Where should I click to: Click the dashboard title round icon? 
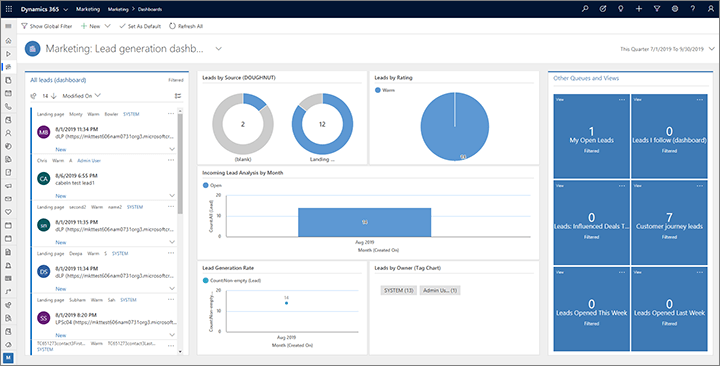(33, 49)
